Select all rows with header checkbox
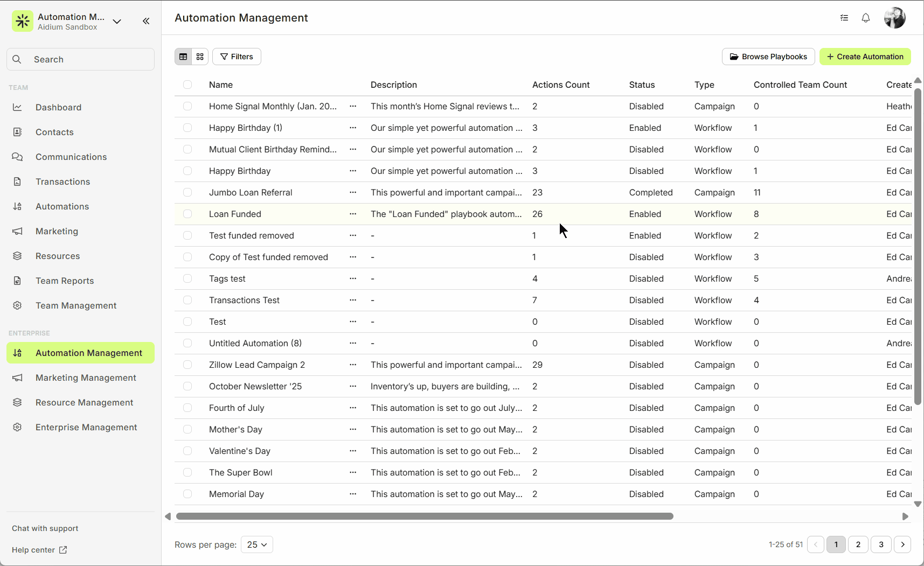 click(187, 85)
